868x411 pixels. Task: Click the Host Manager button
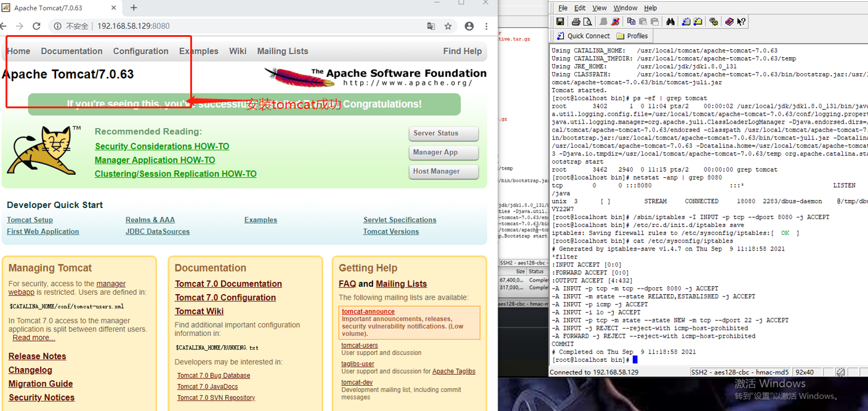444,172
